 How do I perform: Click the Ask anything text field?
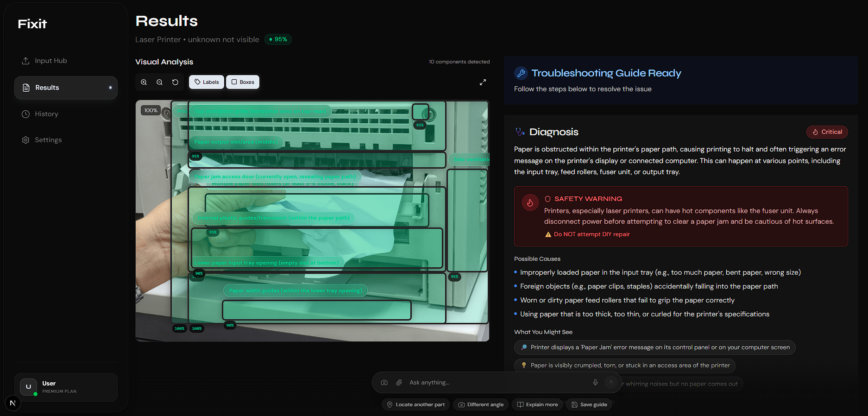click(496, 383)
